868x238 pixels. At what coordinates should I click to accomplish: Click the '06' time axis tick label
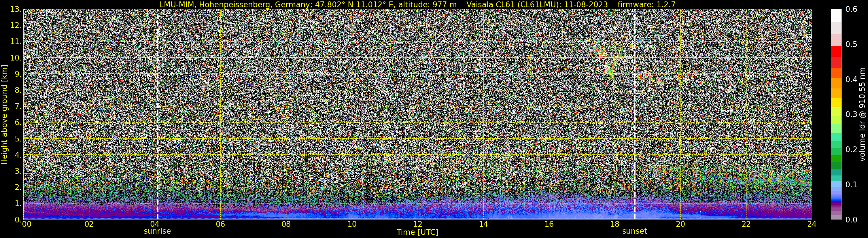[x=220, y=224]
